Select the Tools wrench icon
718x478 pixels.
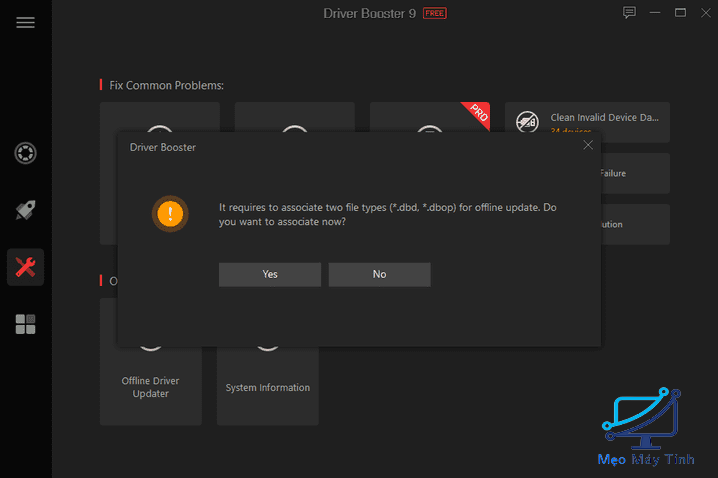25,267
